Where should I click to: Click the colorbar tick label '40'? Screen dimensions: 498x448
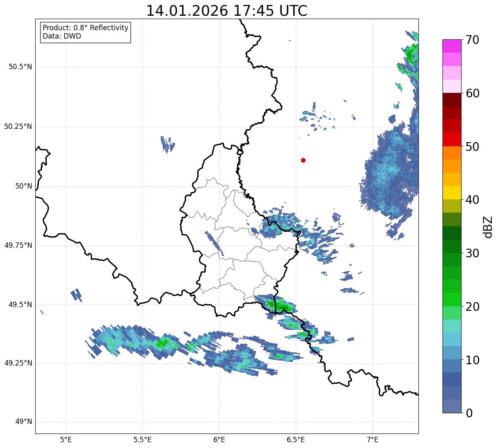pyautogui.click(x=472, y=200)
